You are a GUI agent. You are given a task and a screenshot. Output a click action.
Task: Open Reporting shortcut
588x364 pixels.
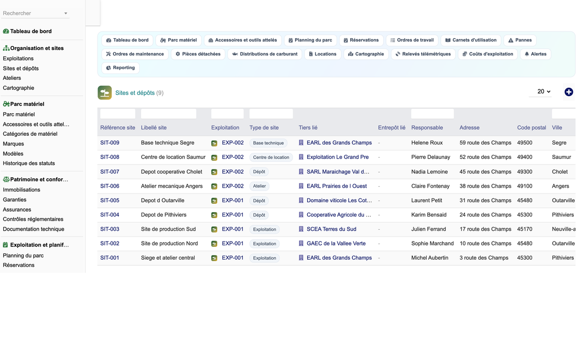(121, 68)
